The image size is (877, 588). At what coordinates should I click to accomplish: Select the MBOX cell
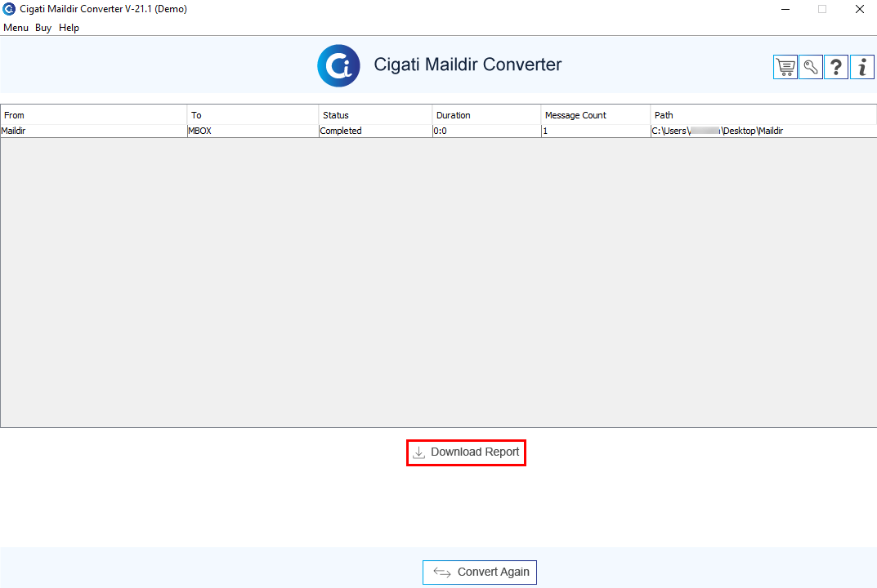253,131
